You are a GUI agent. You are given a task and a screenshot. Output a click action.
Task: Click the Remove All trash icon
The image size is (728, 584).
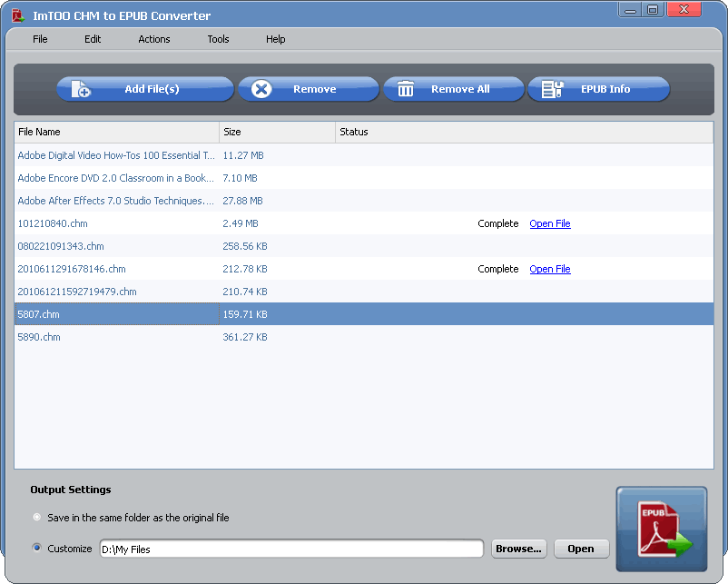pyautogui.click(x=406, y=89)
